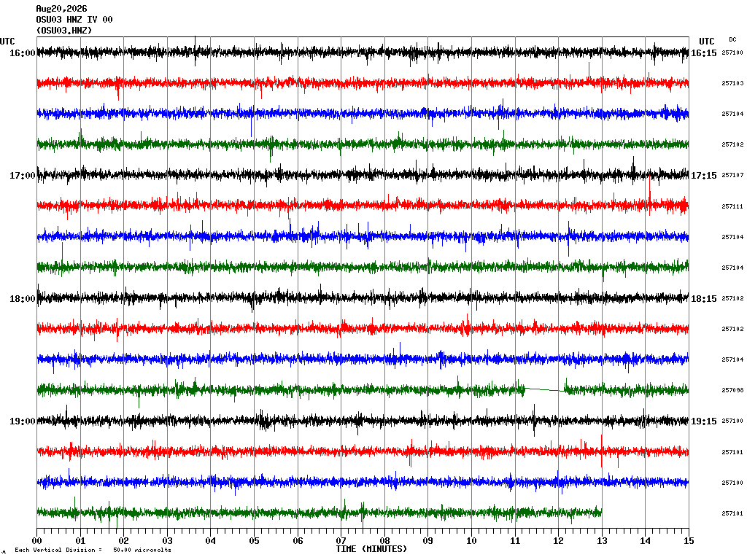Viewport: 747px width, 560px height.
Task: Select the DC column header
Action: (732, 39)
